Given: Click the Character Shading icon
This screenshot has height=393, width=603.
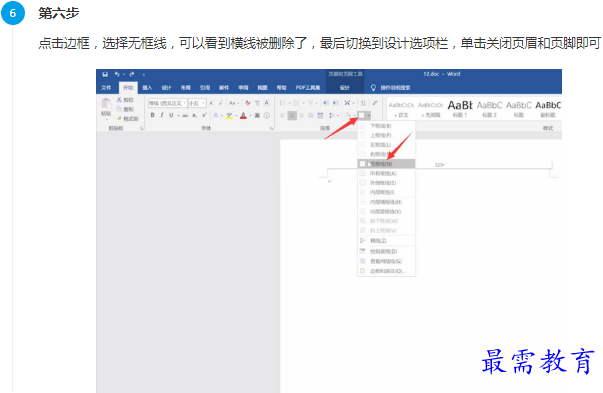Looking at the screenshot, I should click(257, 115).
